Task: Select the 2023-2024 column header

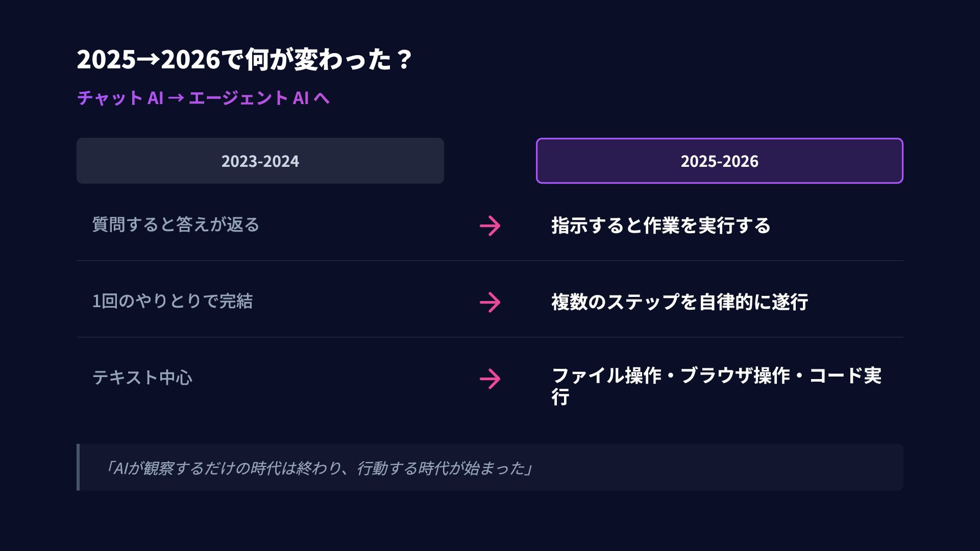Action: 260,161
